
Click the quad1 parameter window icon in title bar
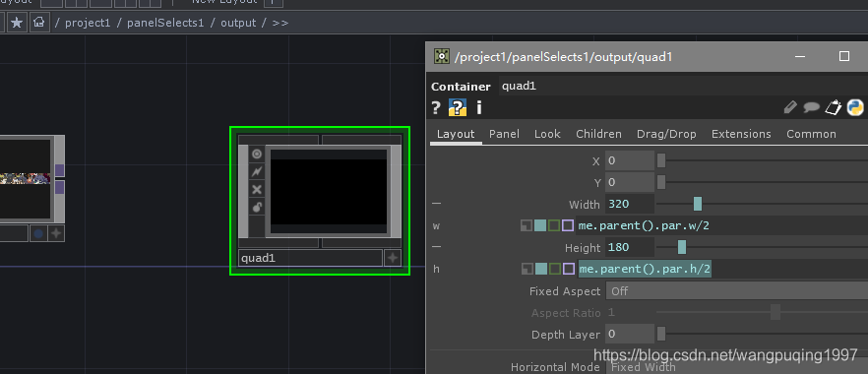441,56
